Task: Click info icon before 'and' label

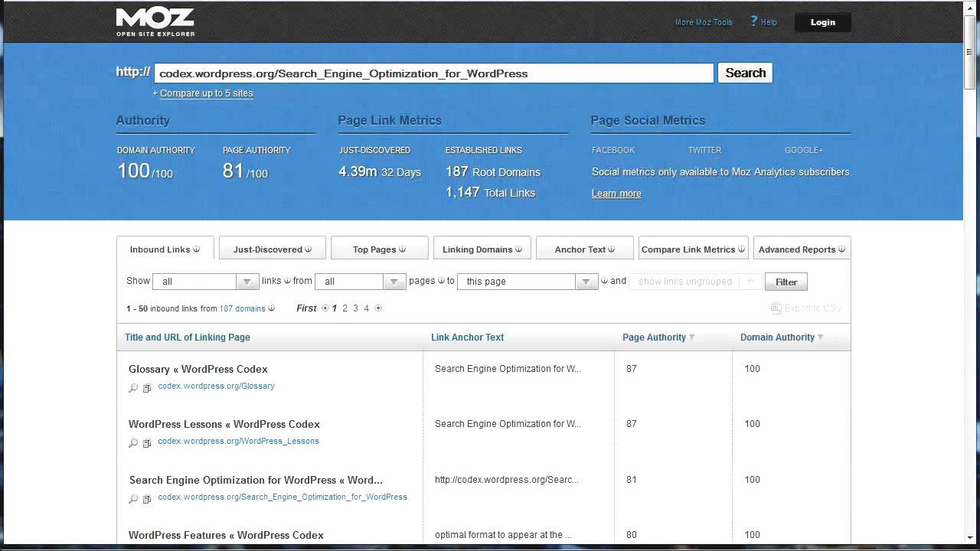Action: point(604,281)
